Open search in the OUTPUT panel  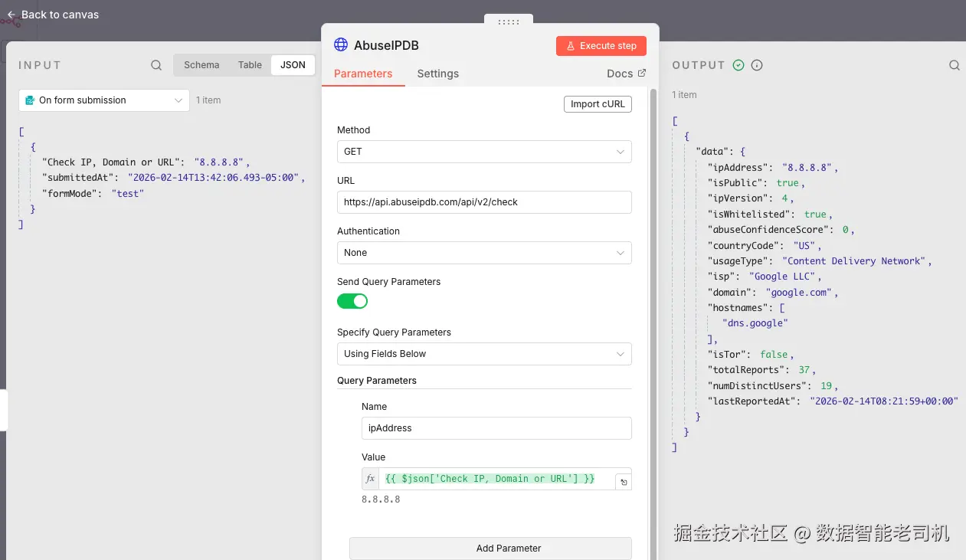(955, 65)
